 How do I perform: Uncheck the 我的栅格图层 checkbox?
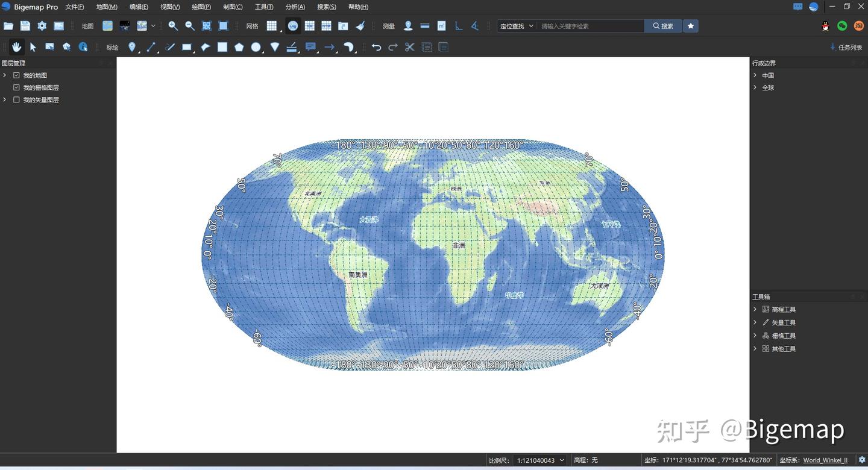[17, 87]
